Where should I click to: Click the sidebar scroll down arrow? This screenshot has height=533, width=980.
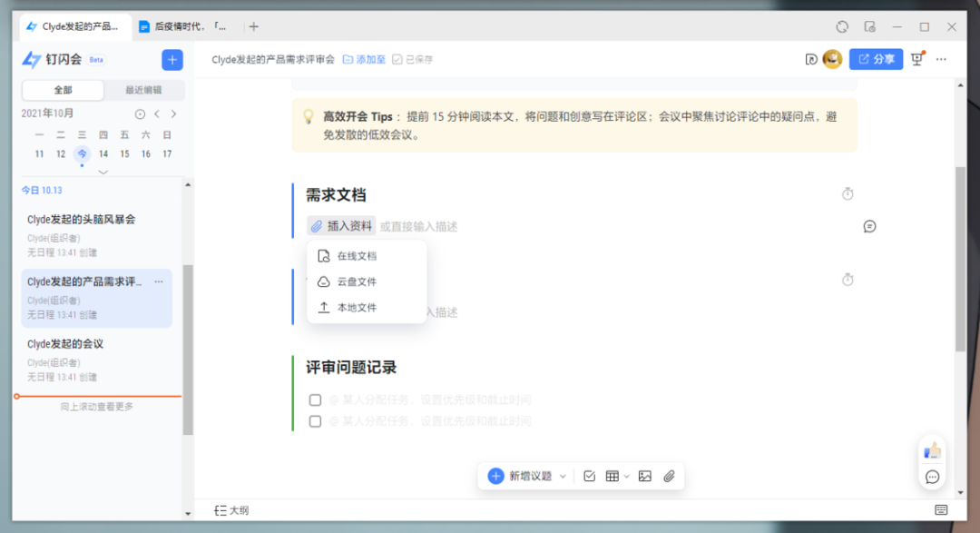point(188,514)
